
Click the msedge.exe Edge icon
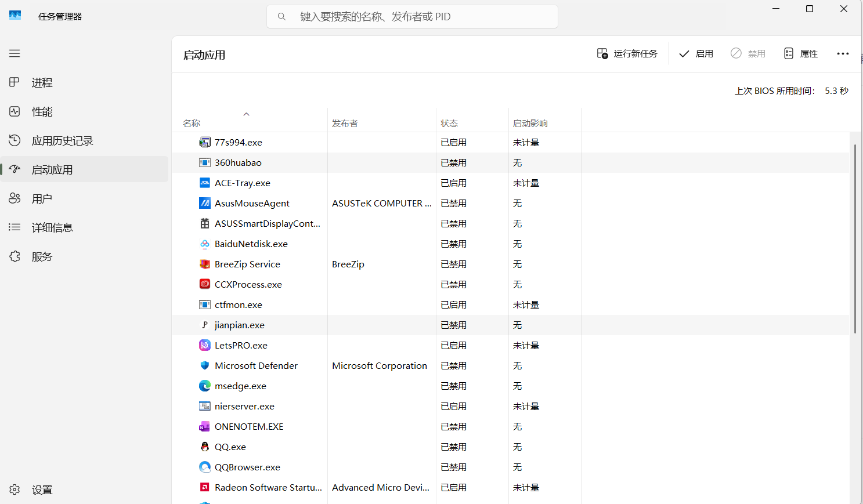click(205, 386)
